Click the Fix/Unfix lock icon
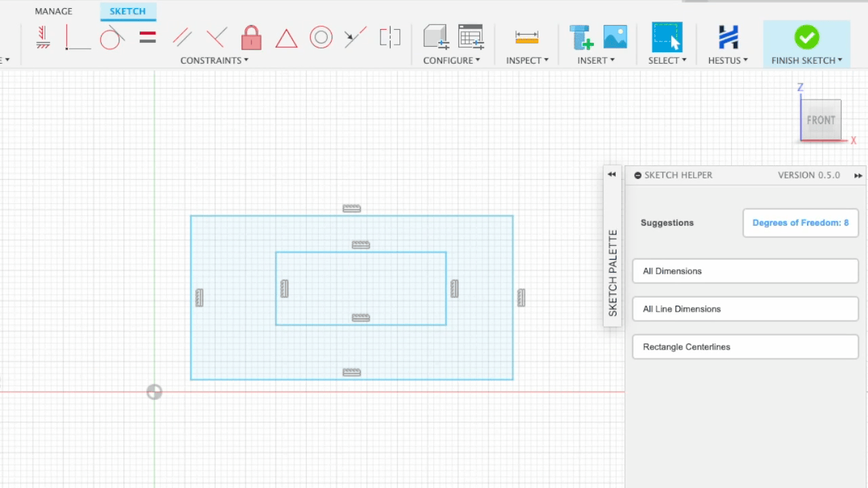Viewport: 868px width, 488px height. [x=251, y=37]
